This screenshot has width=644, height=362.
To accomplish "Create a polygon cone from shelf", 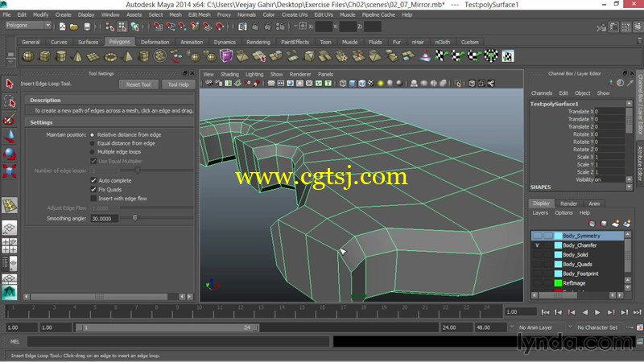I will [x=77, y=56].
